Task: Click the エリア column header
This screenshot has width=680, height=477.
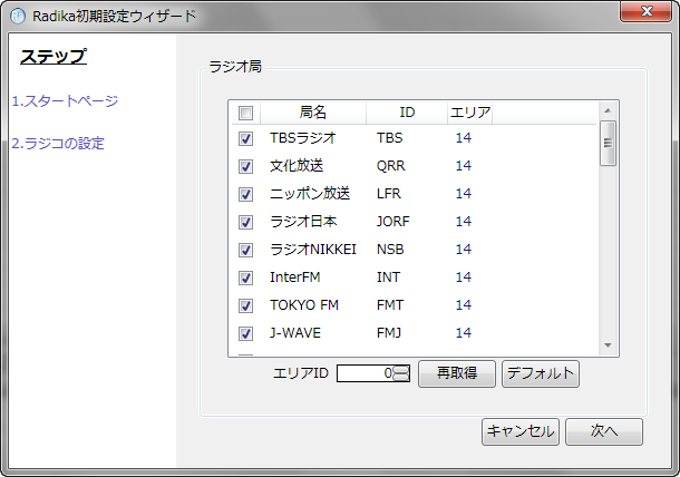Action: 470,113
